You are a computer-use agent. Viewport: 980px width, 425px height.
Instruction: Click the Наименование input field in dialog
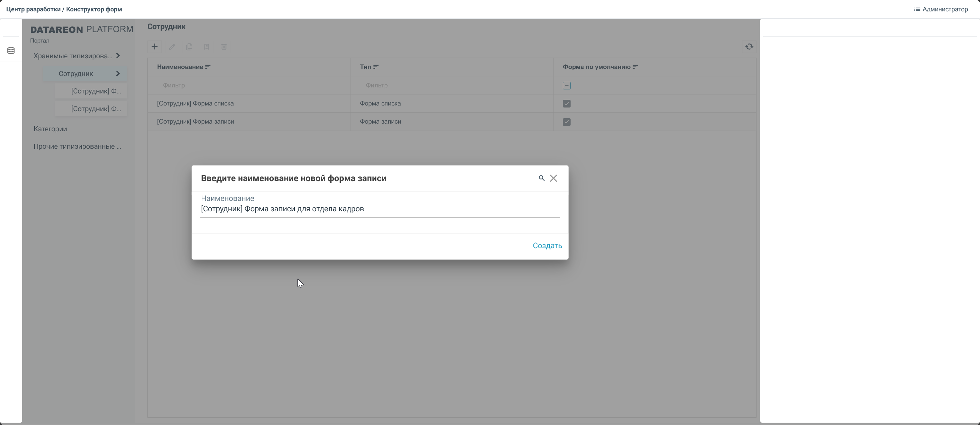[380, 209]
